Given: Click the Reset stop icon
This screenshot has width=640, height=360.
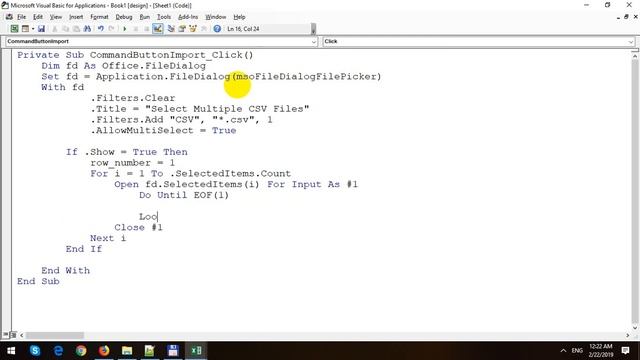Looking at the screenshot, I should click(x=146, y=29).
